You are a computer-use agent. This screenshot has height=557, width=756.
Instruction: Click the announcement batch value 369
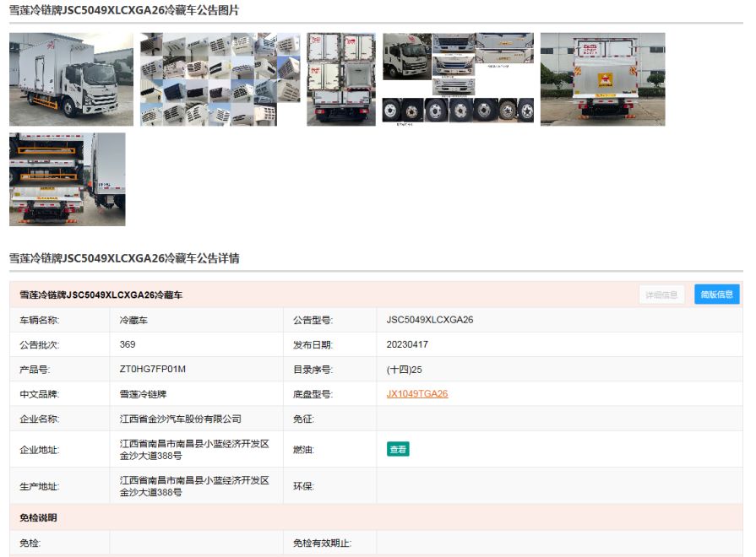click(x=128, y=344)
